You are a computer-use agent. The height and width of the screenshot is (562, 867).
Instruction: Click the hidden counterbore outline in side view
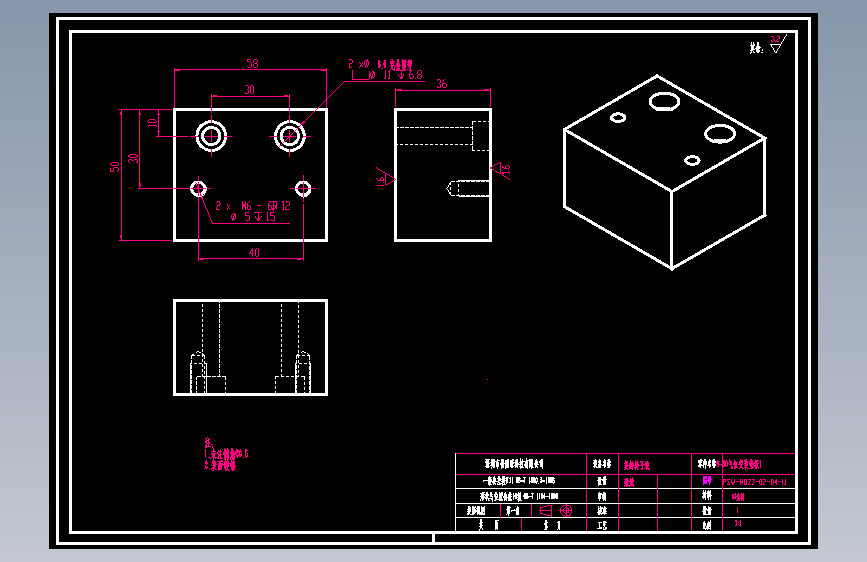(481, 136)
